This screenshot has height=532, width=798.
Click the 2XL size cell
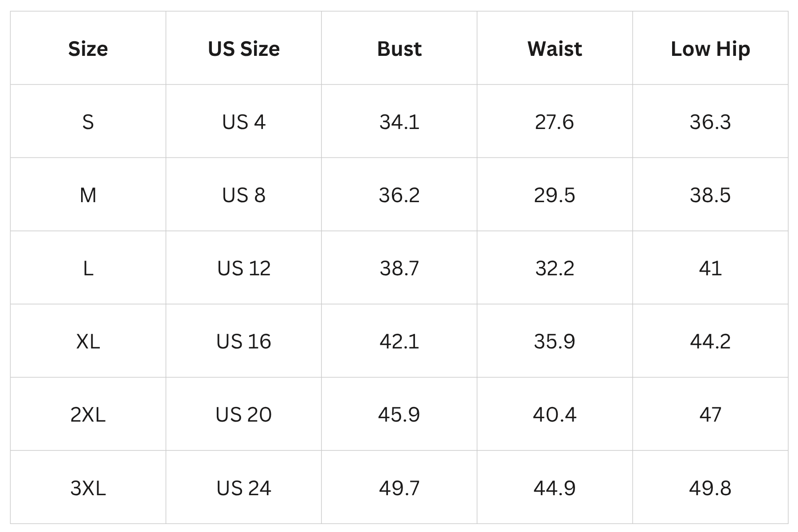click(x=88, y=415)
